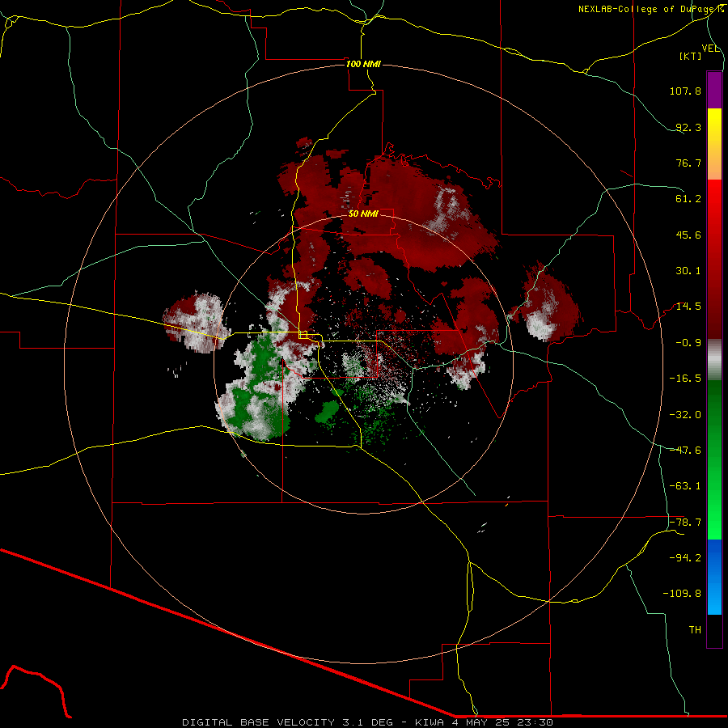728x728 pixels.
Task: Click the -94.2 velocity scale value
Action: tap(685, 558)
